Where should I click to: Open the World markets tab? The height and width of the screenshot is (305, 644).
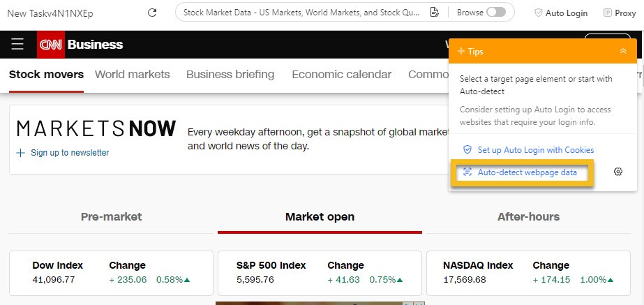133,74
